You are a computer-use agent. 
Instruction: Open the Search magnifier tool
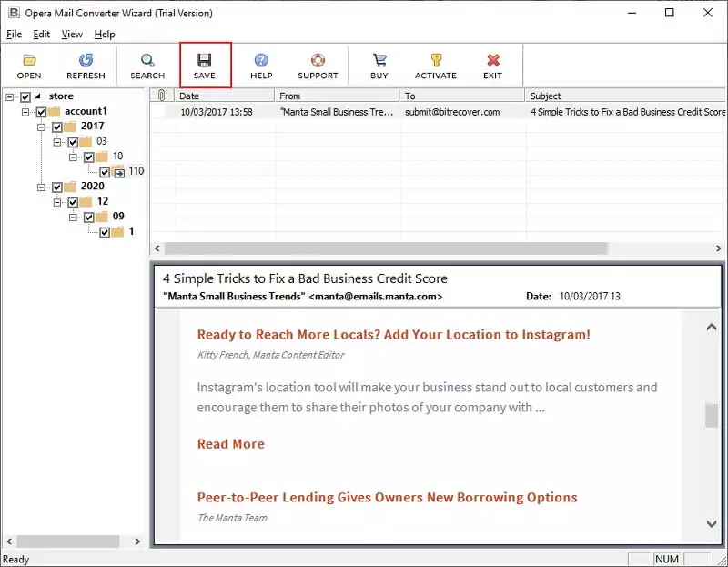pyautogui.click(x=147, y=66)
